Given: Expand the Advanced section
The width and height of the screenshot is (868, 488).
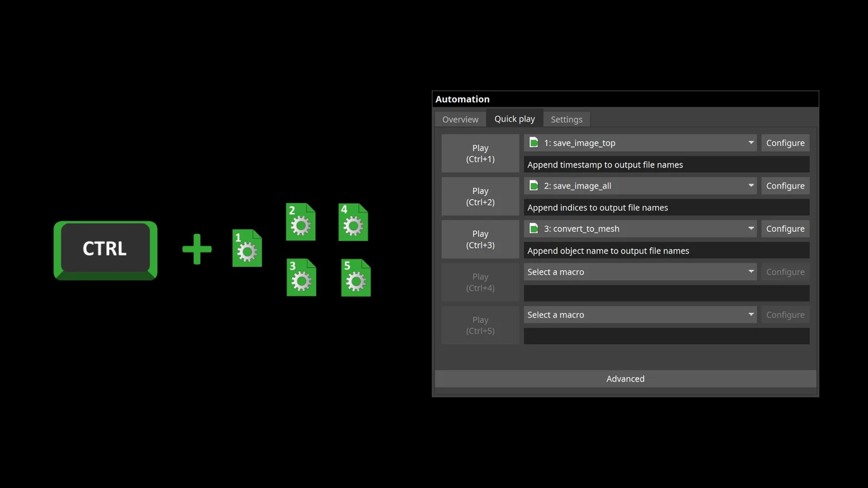Looking at the screenshot, I should click(625, 378).
